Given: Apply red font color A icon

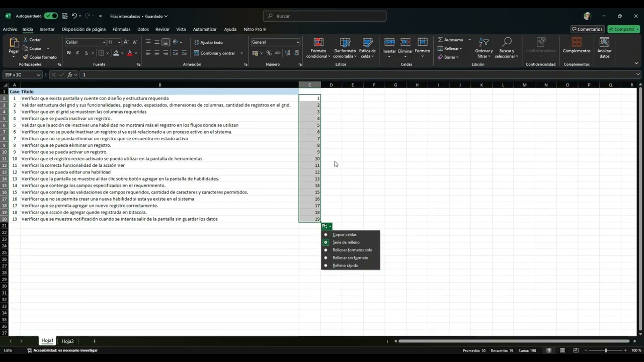Looking at the screenshot, I should pos(130,53).
